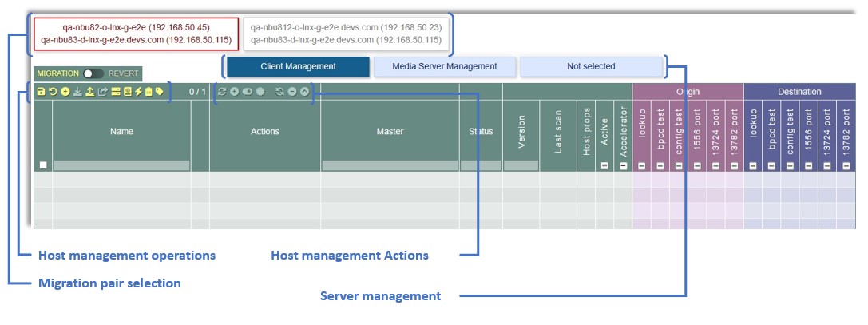Click the save floppy disk icon
The image size is (868, 325).
(41, 92)
